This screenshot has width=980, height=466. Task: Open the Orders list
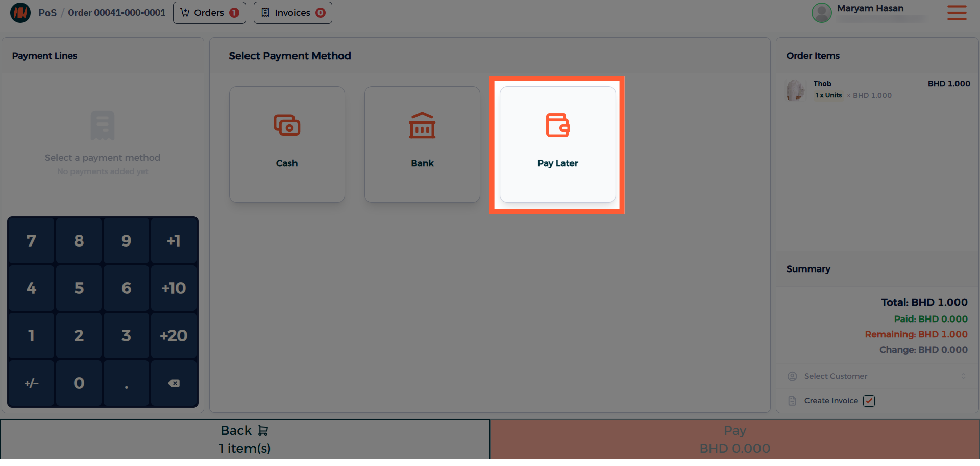pyautogui.click(x=209, y=13)
